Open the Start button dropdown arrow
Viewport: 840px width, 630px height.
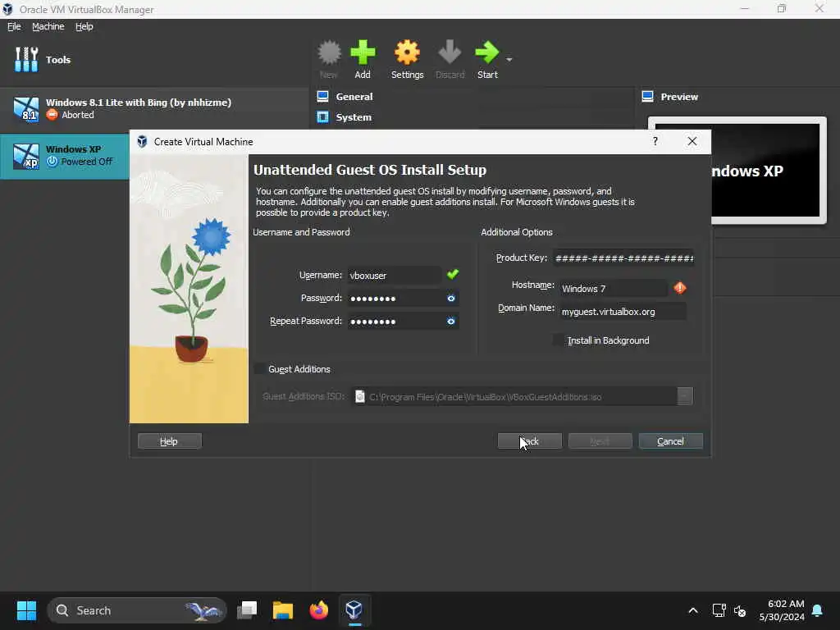(509, 59)
